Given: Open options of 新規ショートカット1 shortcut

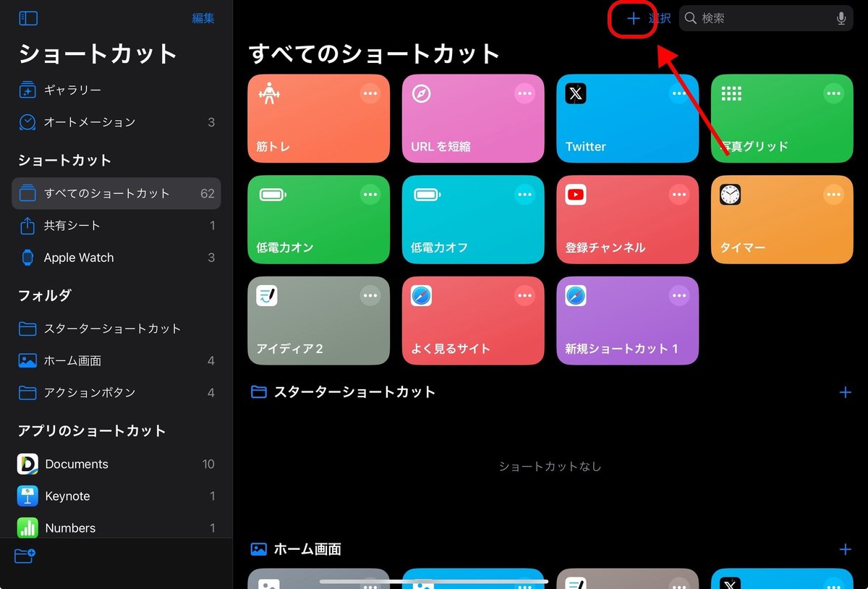Looking at the screenshot, I should click(679, 295).
